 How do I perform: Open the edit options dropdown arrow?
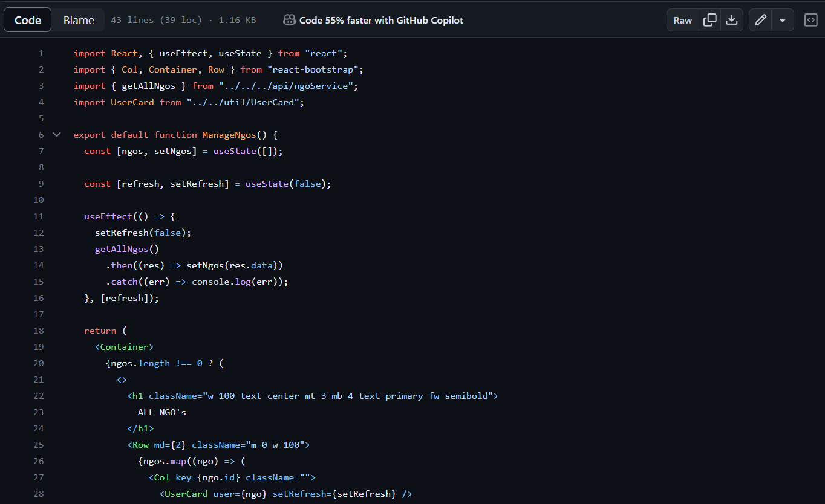click(782, 20)
